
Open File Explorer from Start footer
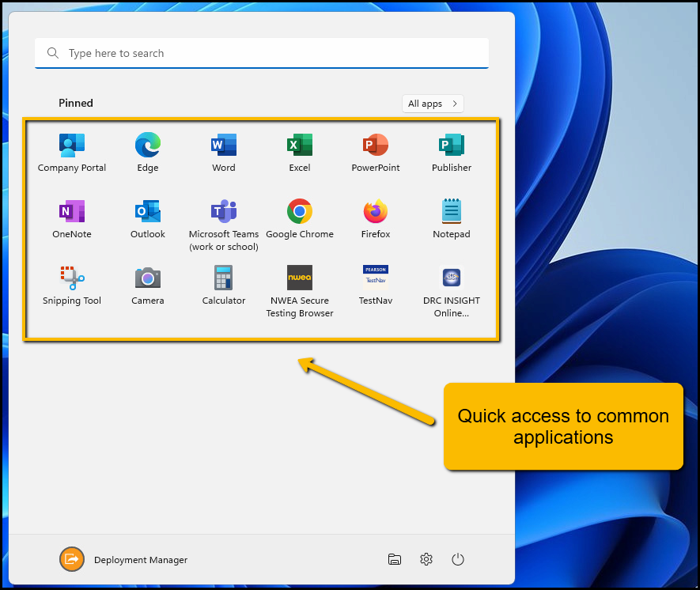[395, 559]
